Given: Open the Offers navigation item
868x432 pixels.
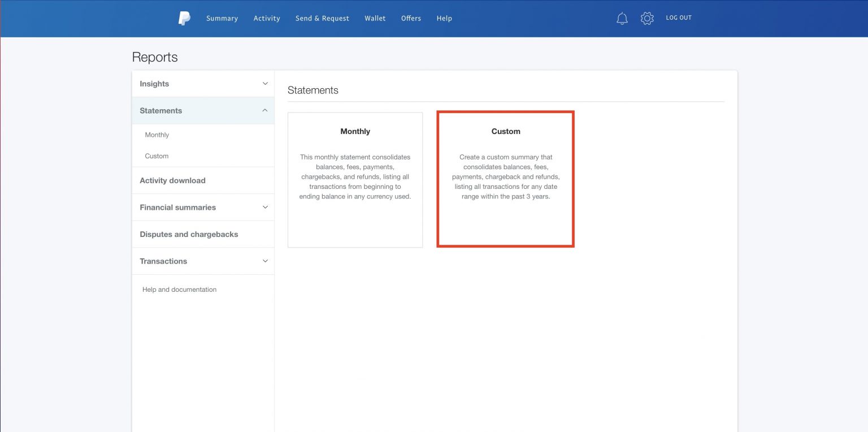Looking at the screenshot, I should [411, 18].
